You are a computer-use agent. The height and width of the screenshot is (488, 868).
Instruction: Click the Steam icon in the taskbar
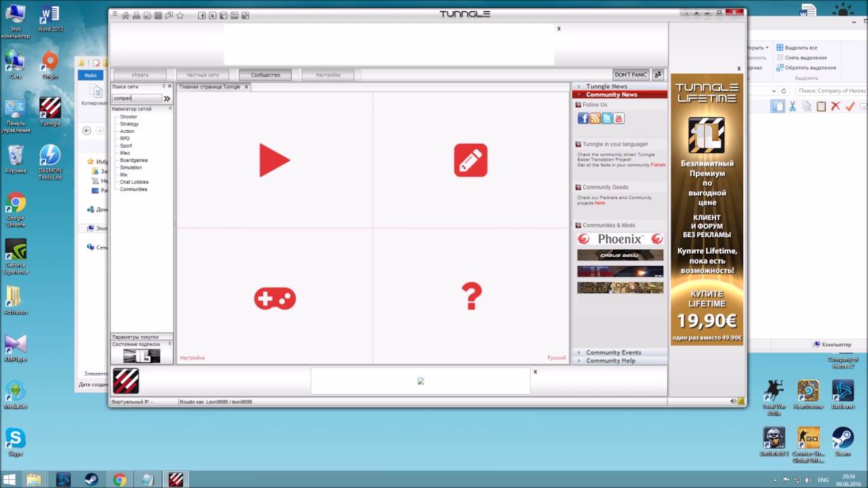(x=91, y=480)
